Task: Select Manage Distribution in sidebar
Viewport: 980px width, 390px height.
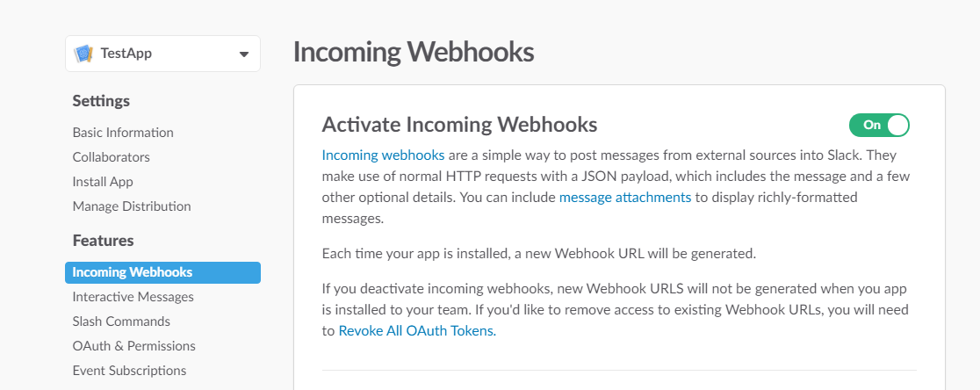Action: (x=132, y=206)
